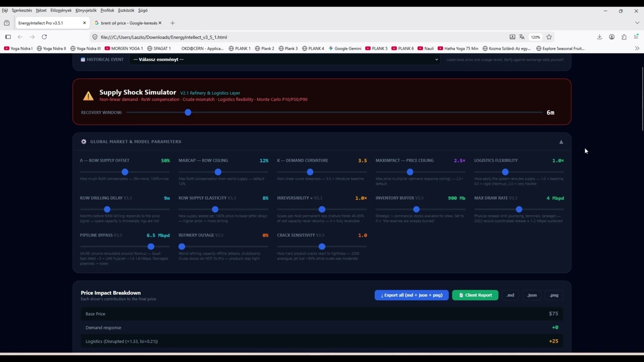
Task: Open MORGEN YOGA 1 bookmark
Action: click(x=124, y=48)
